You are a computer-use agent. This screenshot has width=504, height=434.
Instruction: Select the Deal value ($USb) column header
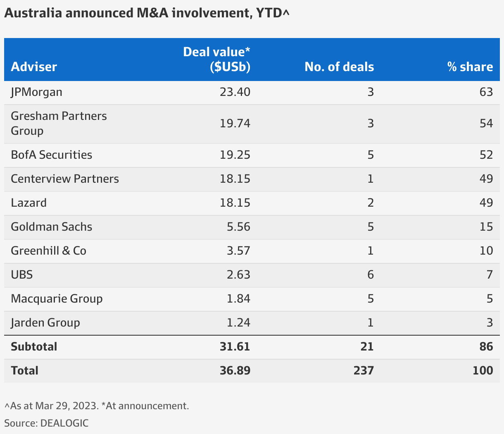217,59
